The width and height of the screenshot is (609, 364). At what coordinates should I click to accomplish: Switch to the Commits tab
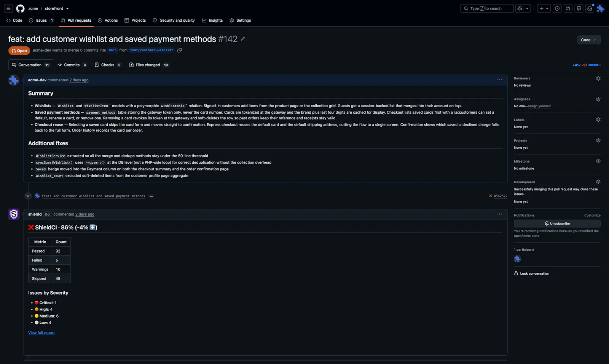[x=72, y=65]
